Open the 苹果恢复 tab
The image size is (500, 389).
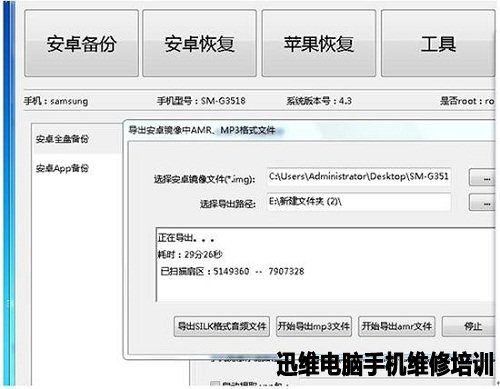pyautogui.click(x=319, y=43)
